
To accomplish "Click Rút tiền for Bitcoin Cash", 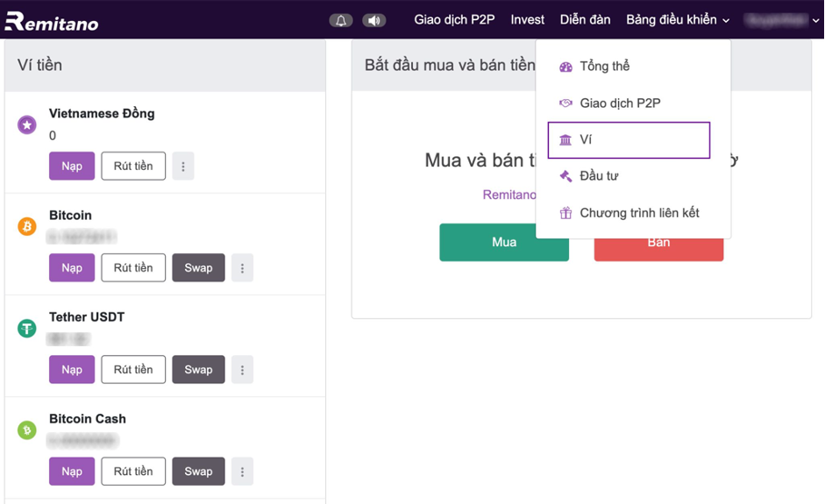I will (133, 472).
